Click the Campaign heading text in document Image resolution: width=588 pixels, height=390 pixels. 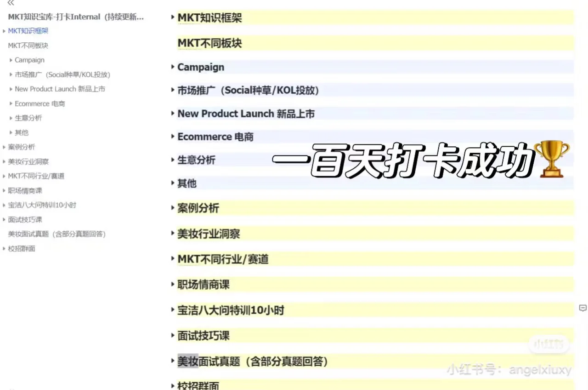tap(201, 67)
